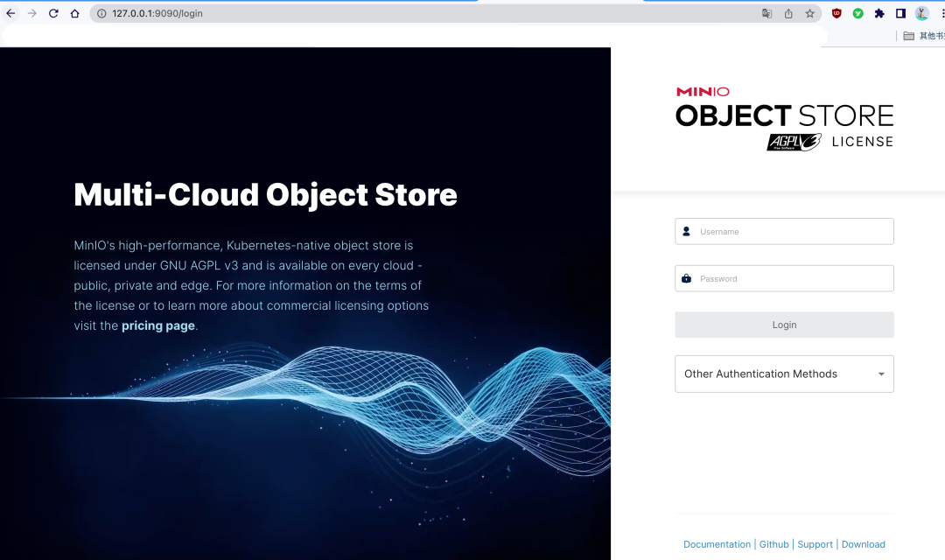This screenshot has width=945, height=560.
Task: Focus the Password input field
Action: click(784, 278)
